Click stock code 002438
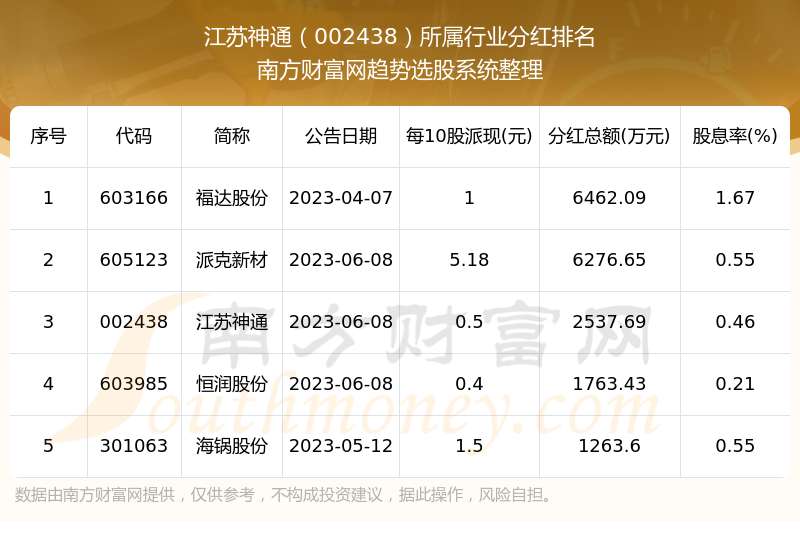 [134, 322]
